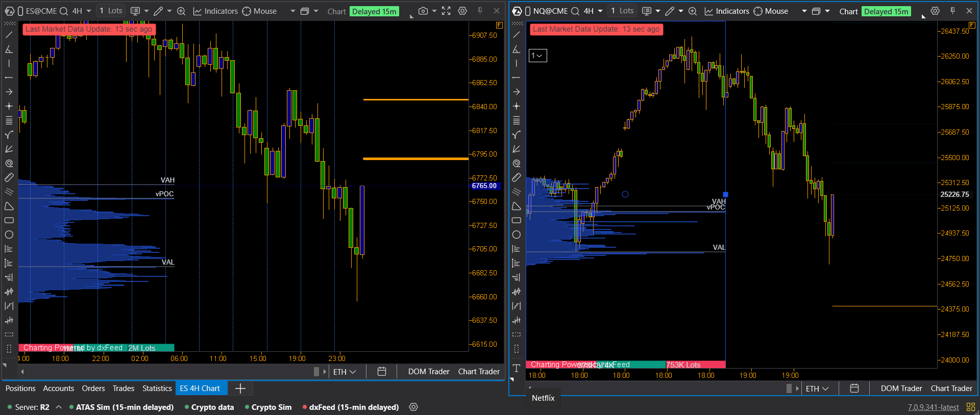Open chart templates icon in ES chart
This screenshot has height=415, width=980.
pos(135,11)
